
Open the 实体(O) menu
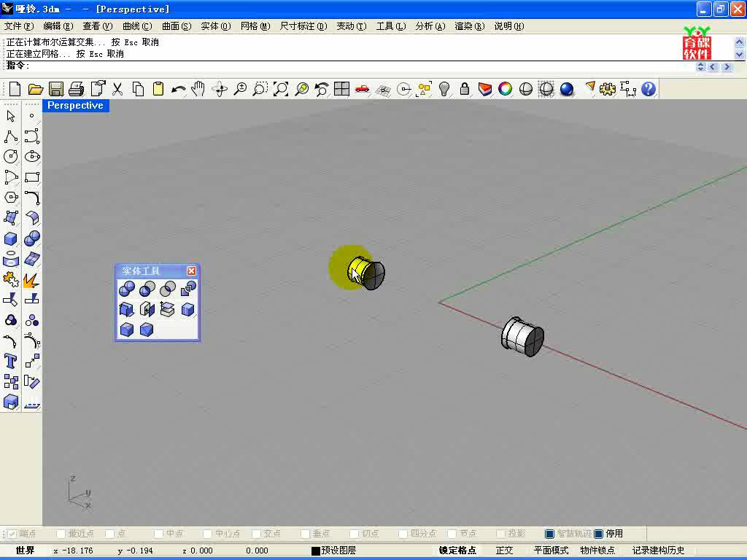click(216, 26)
